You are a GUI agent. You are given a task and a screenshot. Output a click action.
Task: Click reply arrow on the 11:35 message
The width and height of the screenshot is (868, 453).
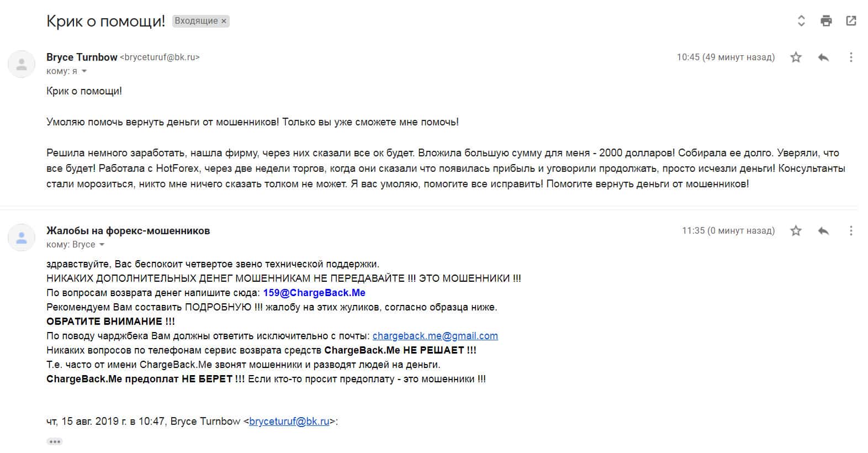(823, 230)
